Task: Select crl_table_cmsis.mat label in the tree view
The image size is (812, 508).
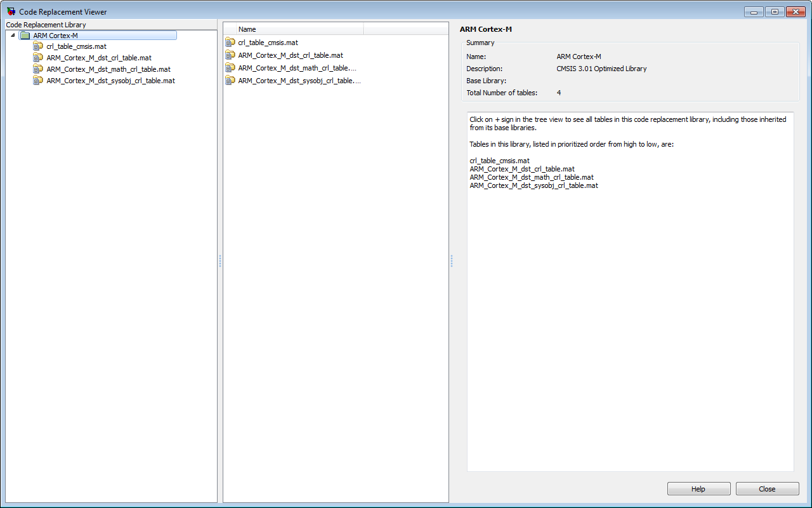Action: click(x=76, y=46)
